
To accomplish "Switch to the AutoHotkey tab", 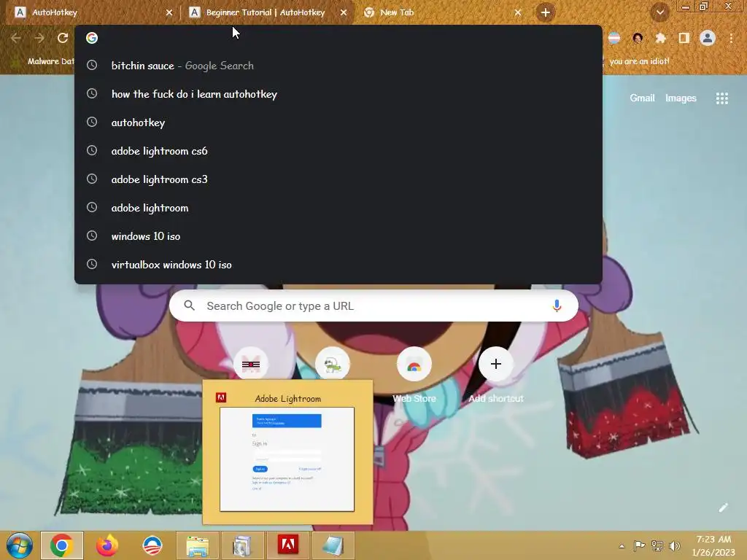I will (90, 12).
